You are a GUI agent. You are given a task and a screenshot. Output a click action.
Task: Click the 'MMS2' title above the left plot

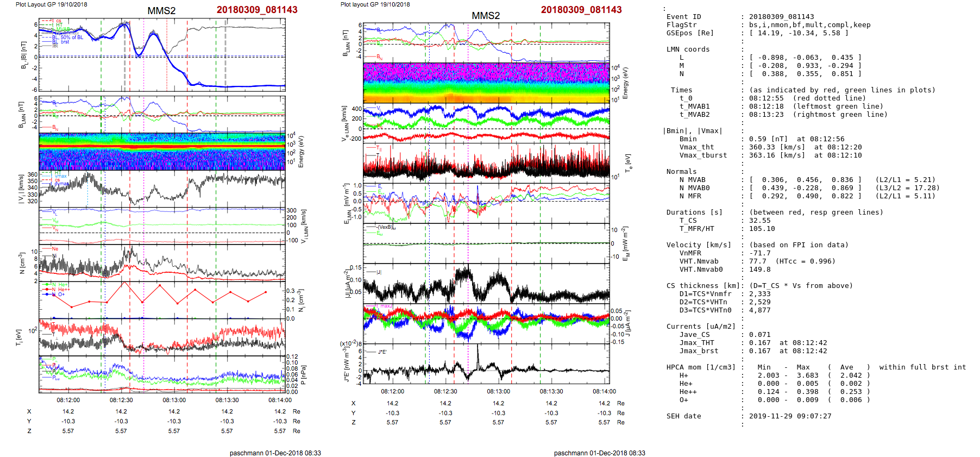point(161,11)
